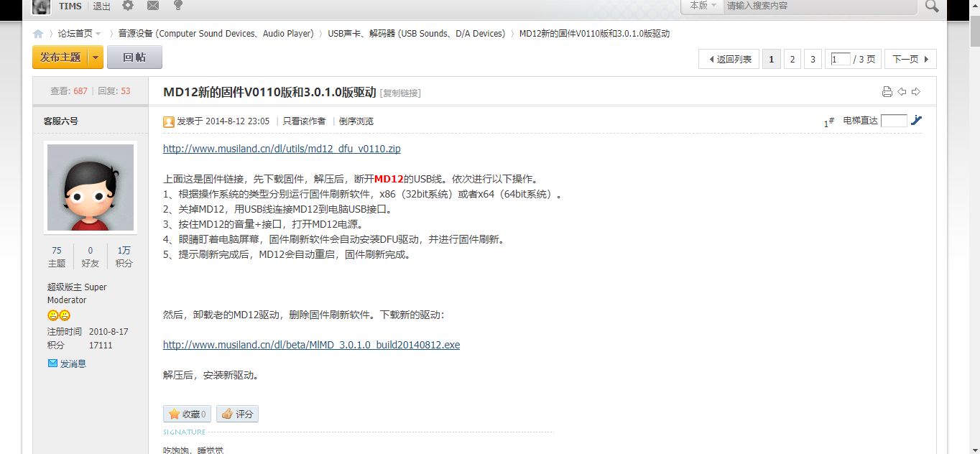Viewport: 980px width, 454px height.
Task: Click the home icon in the breadcrumb
Action: click(37, 33)
